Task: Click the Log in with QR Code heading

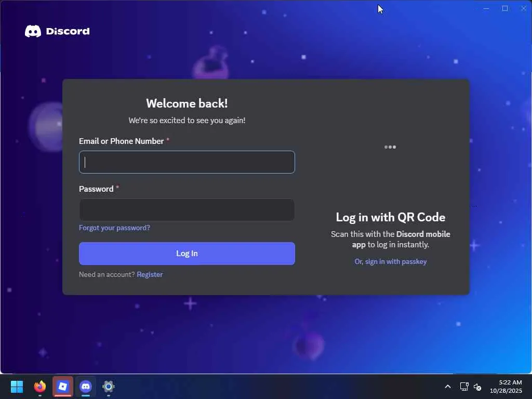Action: pyautogui.click(x=391, y=218)
